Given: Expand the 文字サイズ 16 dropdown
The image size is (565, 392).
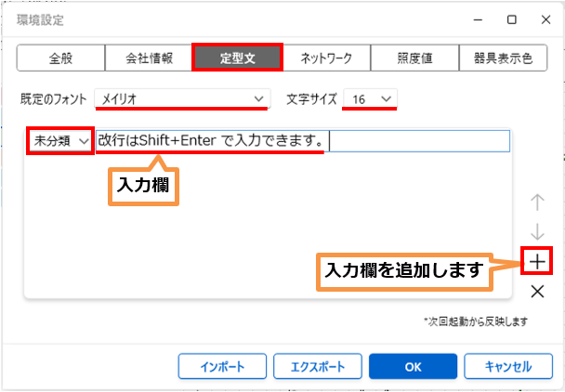Looking at the screenshot, I should tap(370, 97).
